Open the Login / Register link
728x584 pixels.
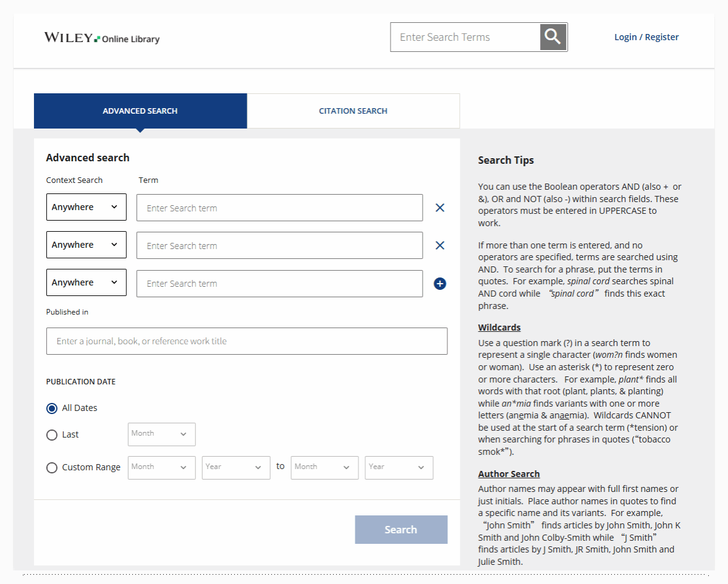coord(646,37)
